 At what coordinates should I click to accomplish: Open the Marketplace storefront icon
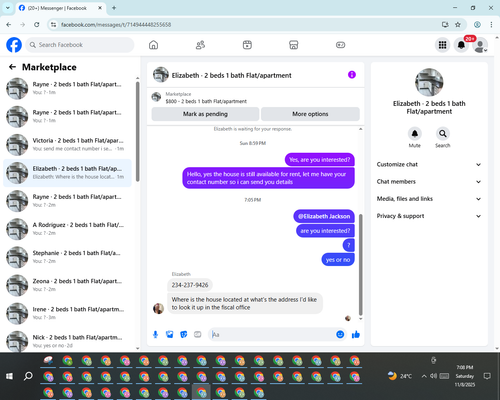pyautogui.click(x=294, y=45)
